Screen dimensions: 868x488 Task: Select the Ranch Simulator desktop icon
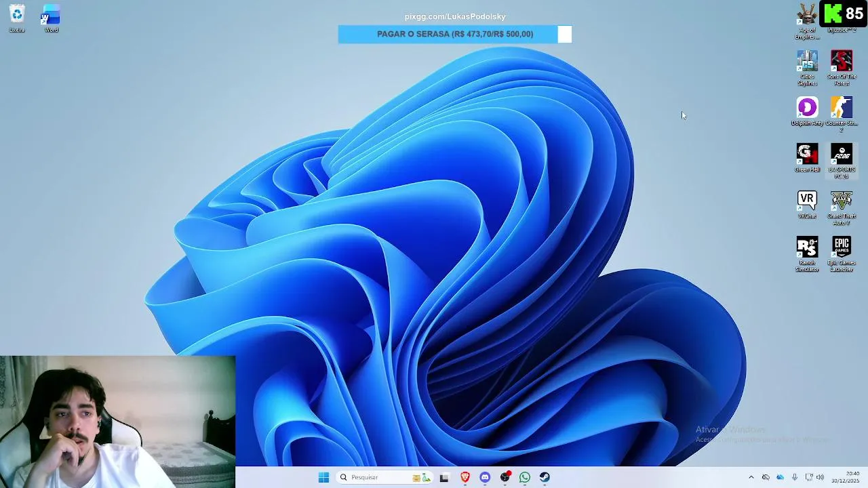click(x=807, y=254)
